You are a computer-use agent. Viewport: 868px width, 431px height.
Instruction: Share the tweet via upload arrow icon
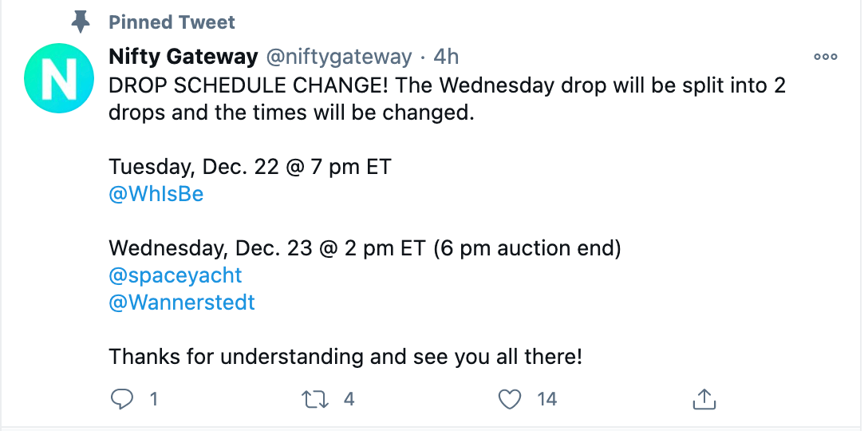pyautogui.click(x=704, y=399)
